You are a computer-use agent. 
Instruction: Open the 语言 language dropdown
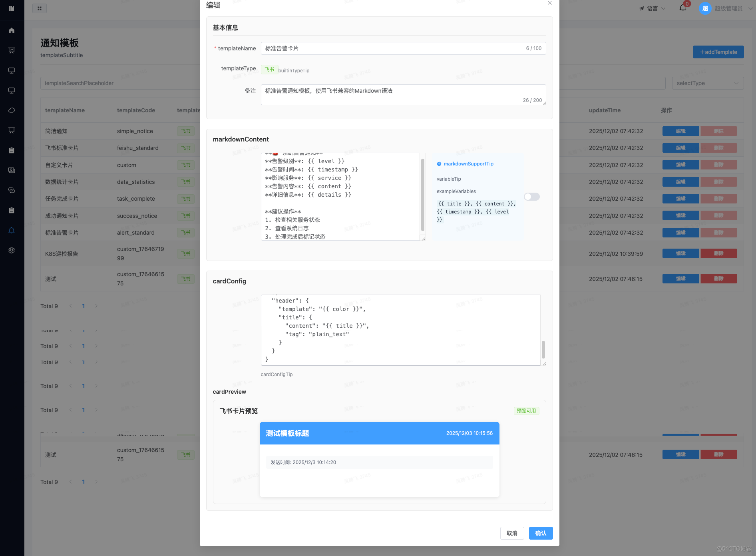tap(653, 8)
